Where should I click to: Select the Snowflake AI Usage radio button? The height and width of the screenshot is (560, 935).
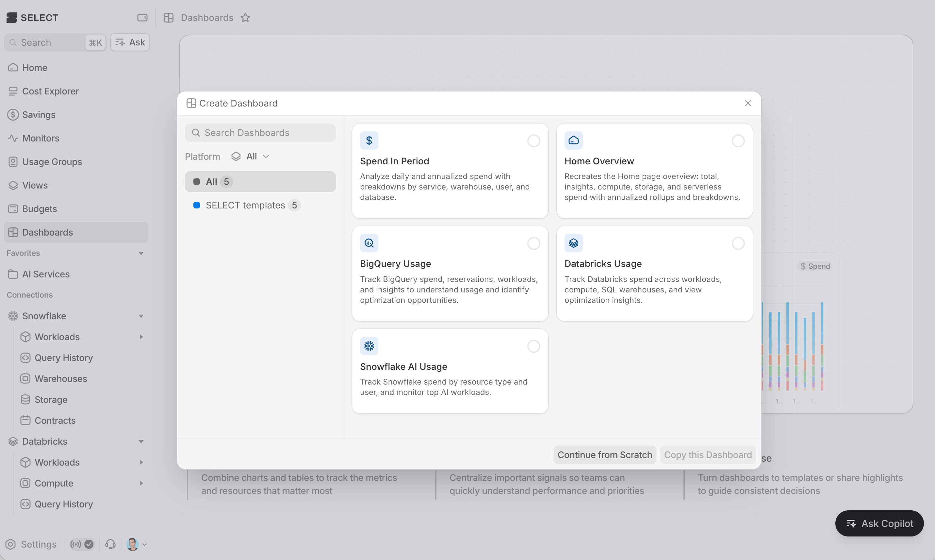coord(533,346)
